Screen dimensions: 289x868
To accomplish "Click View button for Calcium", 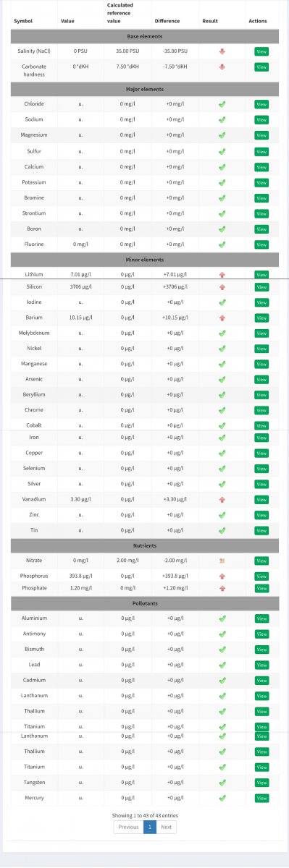I will tap(261, 166).
